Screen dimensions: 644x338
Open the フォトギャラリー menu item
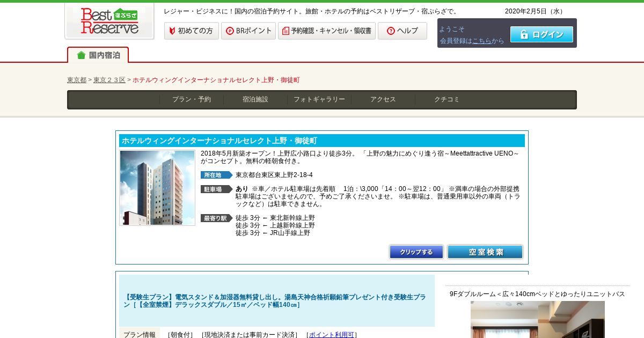tap(319, 99)
